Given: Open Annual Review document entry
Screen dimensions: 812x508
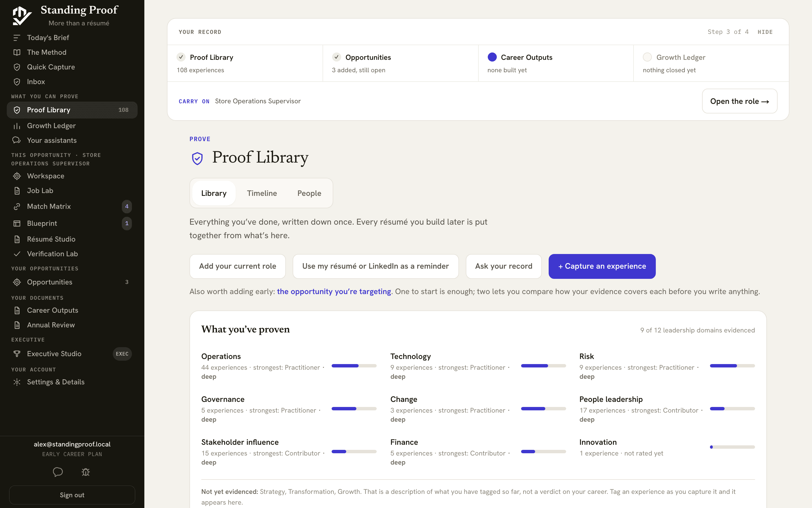Looking at the screenshot, I should point(72,325).
